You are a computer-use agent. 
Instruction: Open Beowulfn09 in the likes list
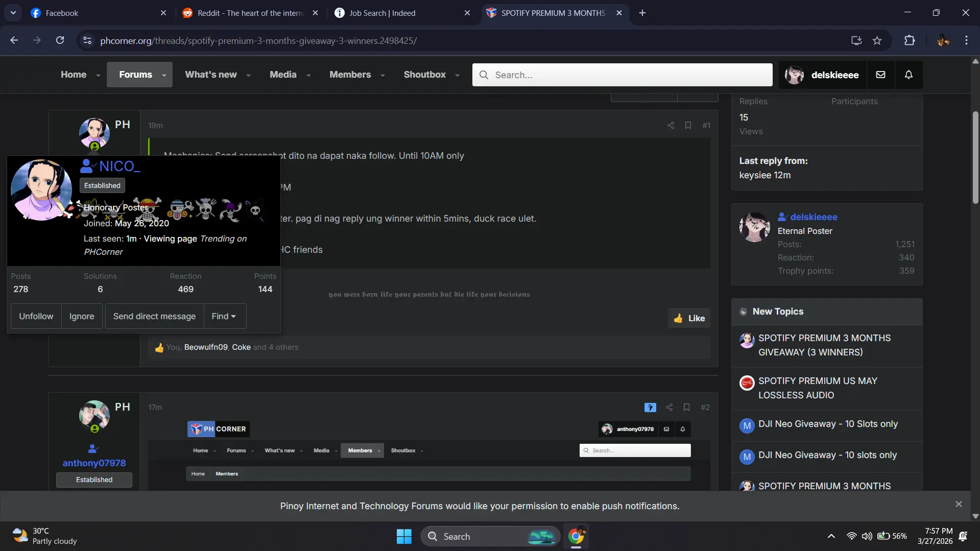point(206,347)
